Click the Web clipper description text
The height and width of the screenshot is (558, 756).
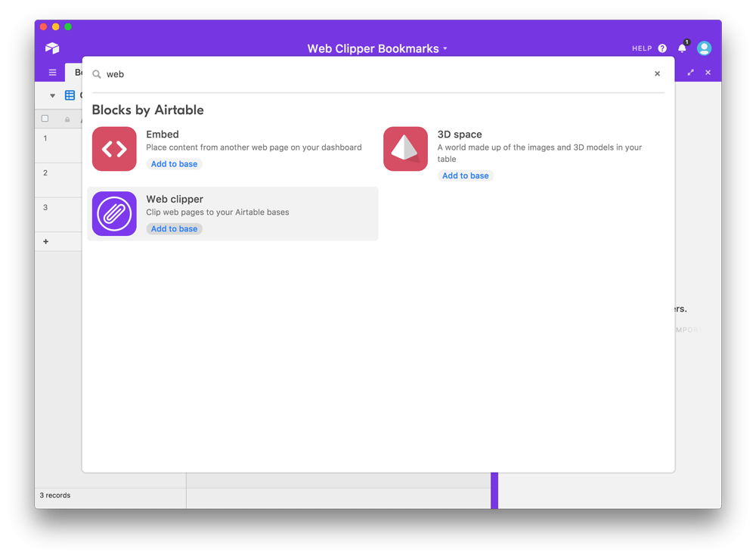click(218, 212)
